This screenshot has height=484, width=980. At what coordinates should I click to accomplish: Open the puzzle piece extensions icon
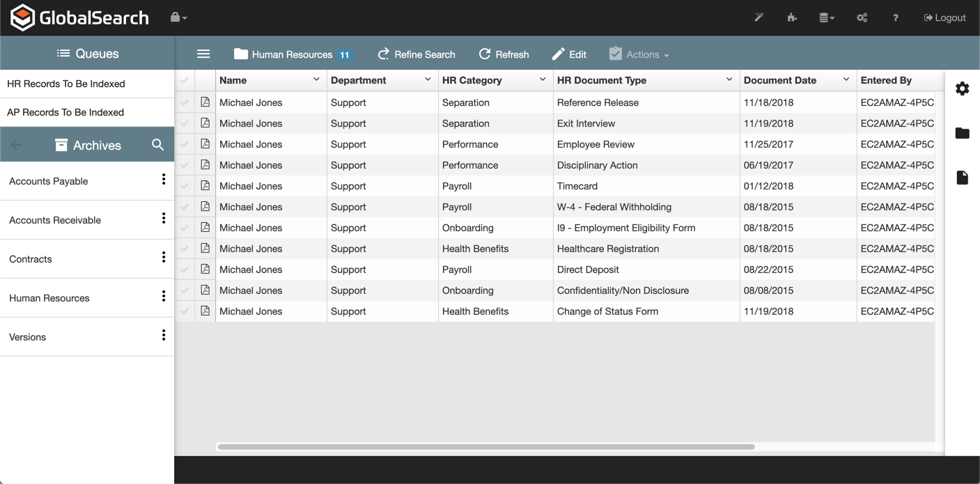pyautogui.click(x=792, y=17)
